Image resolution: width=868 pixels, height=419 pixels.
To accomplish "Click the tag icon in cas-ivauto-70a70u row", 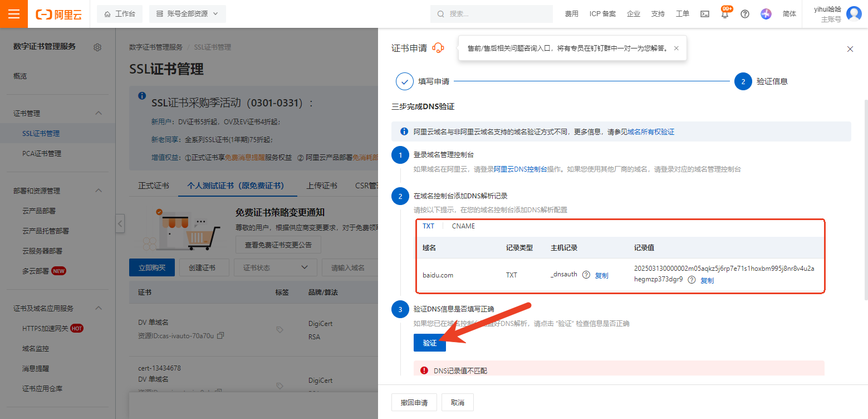I will [279, 330].
